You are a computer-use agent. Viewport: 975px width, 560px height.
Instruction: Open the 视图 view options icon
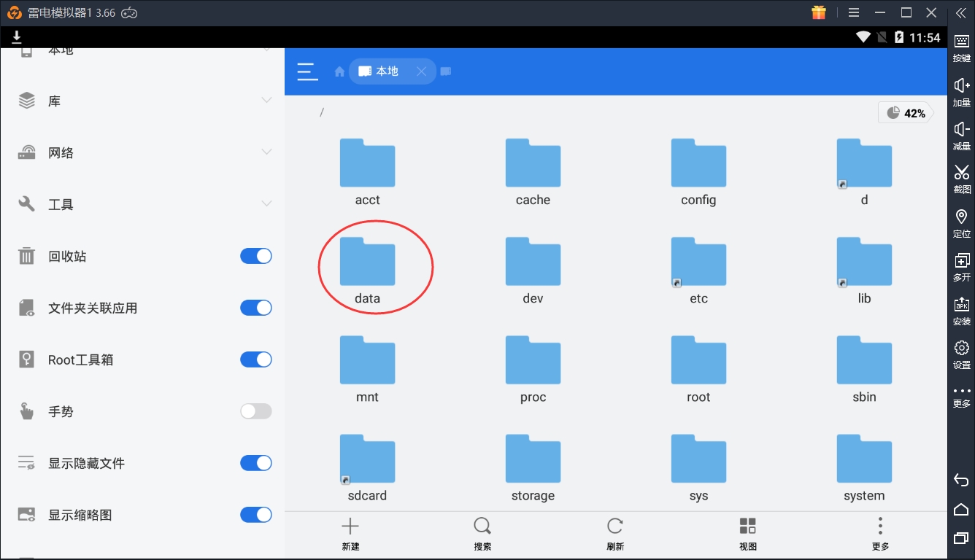coord(747,534)
